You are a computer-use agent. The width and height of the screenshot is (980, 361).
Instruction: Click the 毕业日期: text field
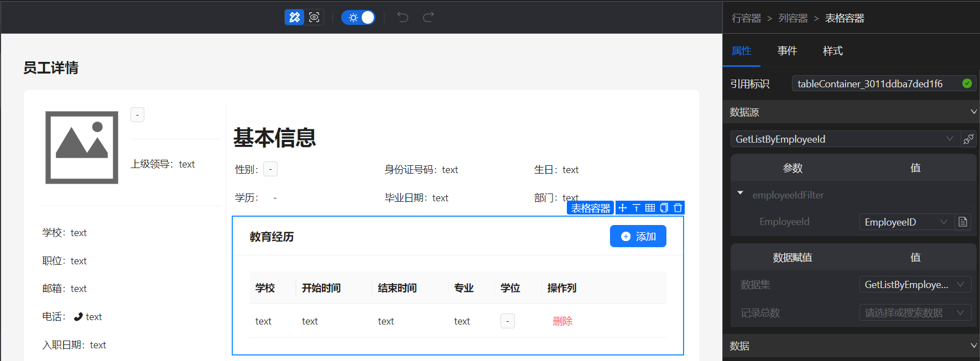click(416, 198)
